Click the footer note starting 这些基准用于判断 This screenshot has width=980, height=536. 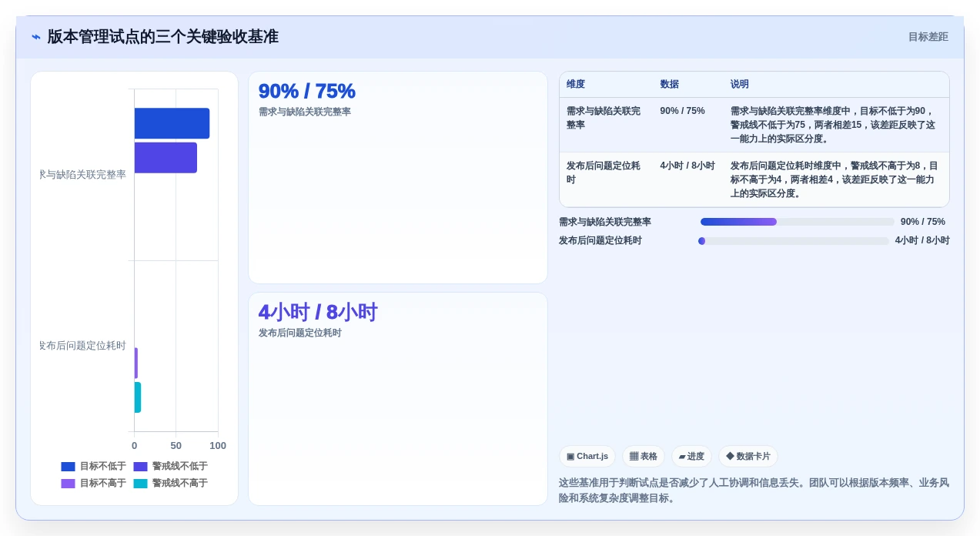[754, 491]
